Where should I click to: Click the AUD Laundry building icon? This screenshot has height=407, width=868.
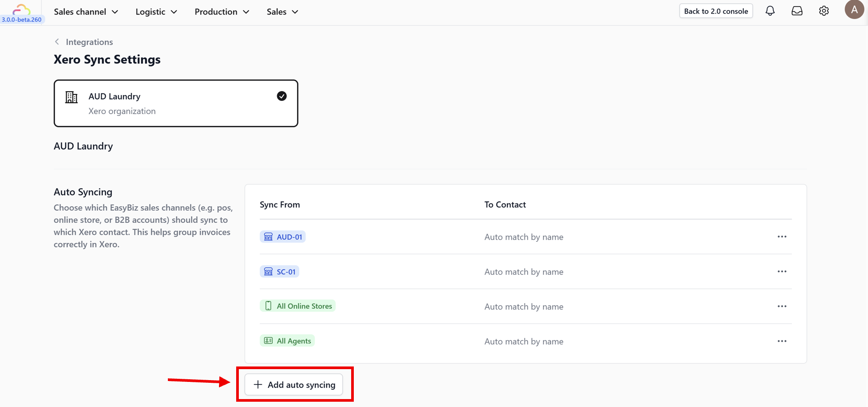71,97
